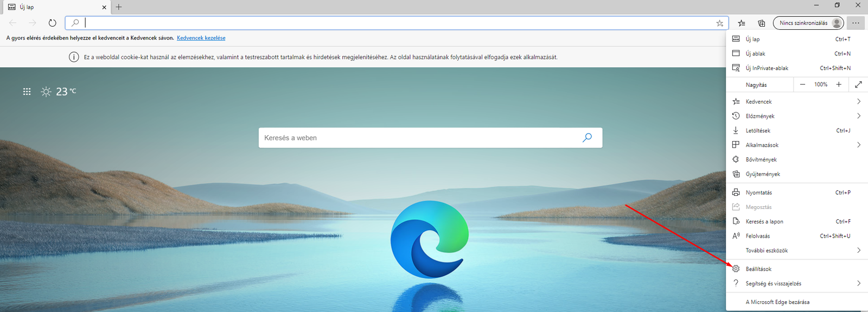Click the sunny weather 23°C widget
The height and width of the screenshot is (312, 868).
(59, 92)
